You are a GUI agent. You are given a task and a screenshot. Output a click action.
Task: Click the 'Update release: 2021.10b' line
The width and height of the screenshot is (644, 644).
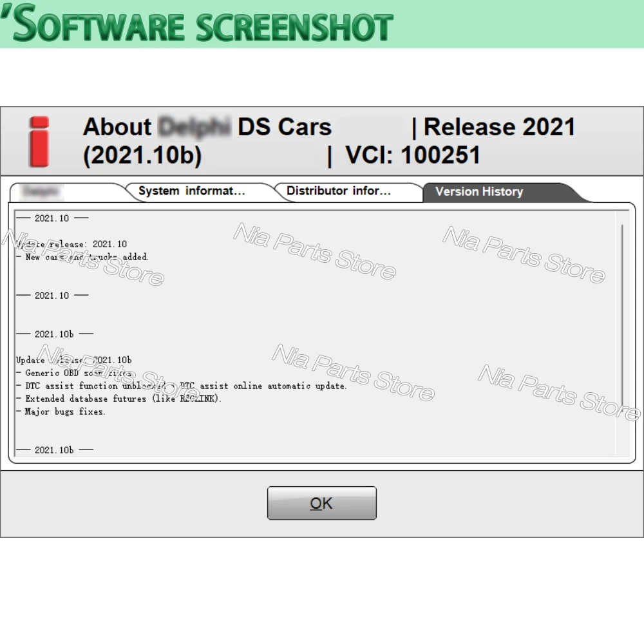[x=74, y=360]
